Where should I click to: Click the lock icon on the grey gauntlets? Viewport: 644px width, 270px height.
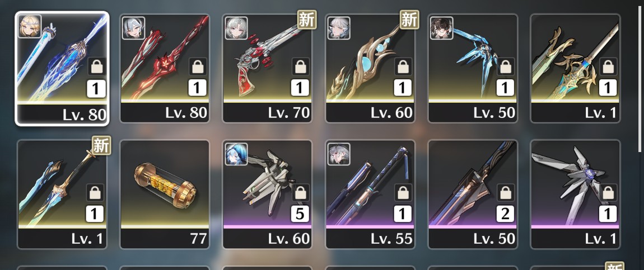click(x=301, y=192)
